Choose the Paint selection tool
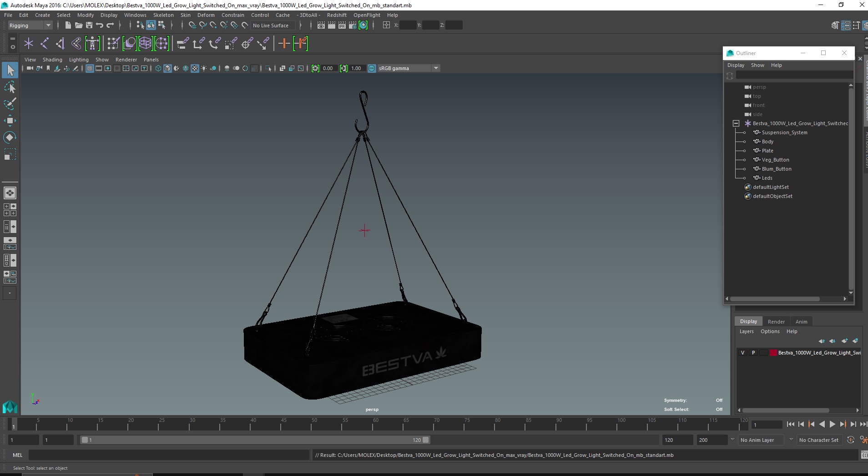The height and width of the screenshot is (476, 868). (x=10, y=104)
